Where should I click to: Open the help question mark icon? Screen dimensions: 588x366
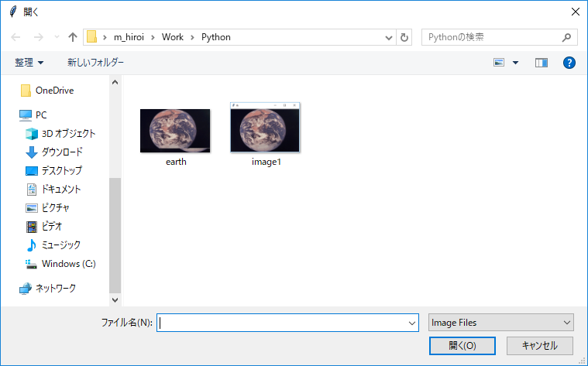(569, 62)
